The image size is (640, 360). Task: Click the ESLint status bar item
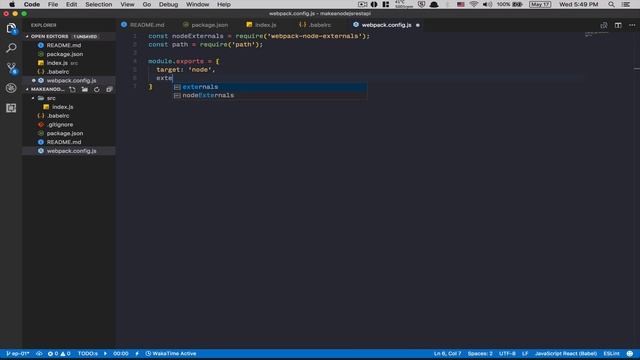(611, 353)
